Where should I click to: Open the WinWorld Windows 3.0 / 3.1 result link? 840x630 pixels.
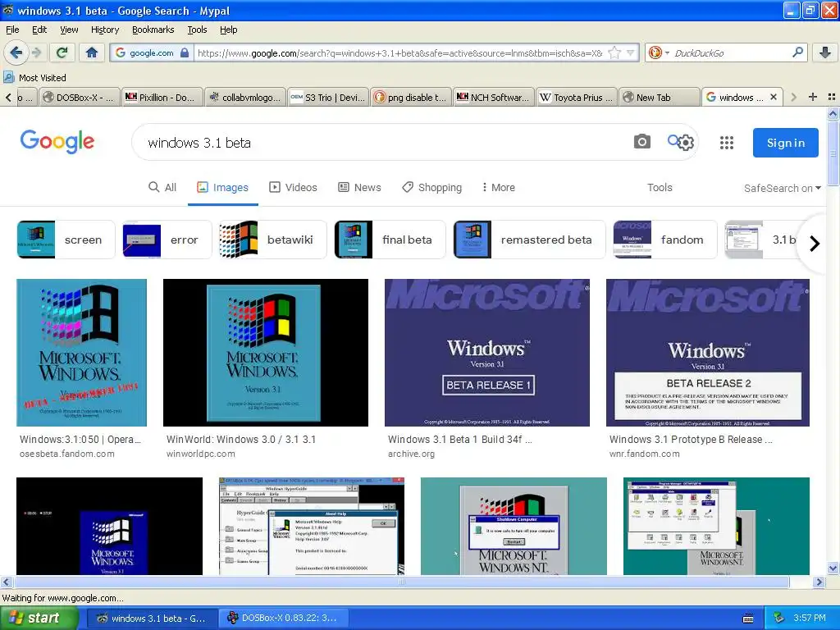(x=241, y=440)
